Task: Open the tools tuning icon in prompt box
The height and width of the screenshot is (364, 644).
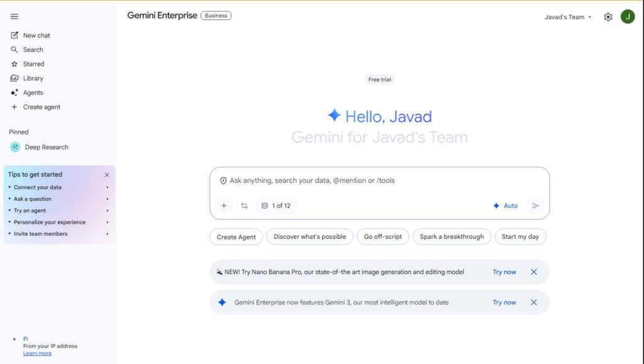Action: (244, 206)
